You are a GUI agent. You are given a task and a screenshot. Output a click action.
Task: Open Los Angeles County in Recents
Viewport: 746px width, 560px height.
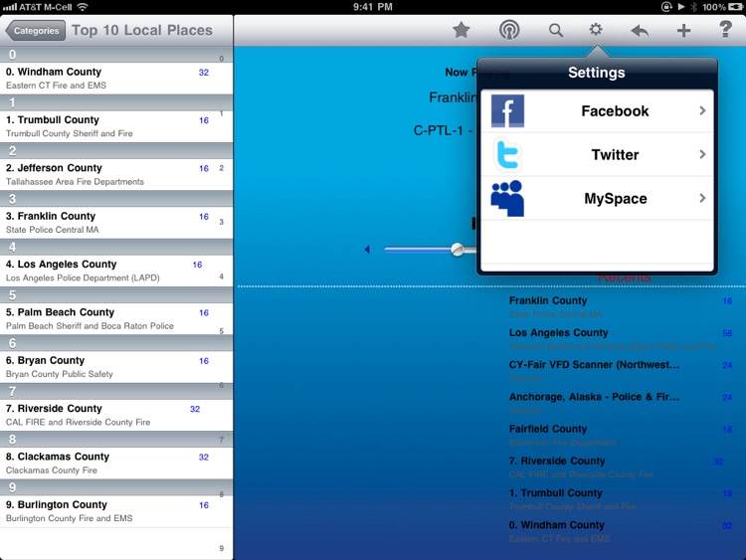coord(621,339)
